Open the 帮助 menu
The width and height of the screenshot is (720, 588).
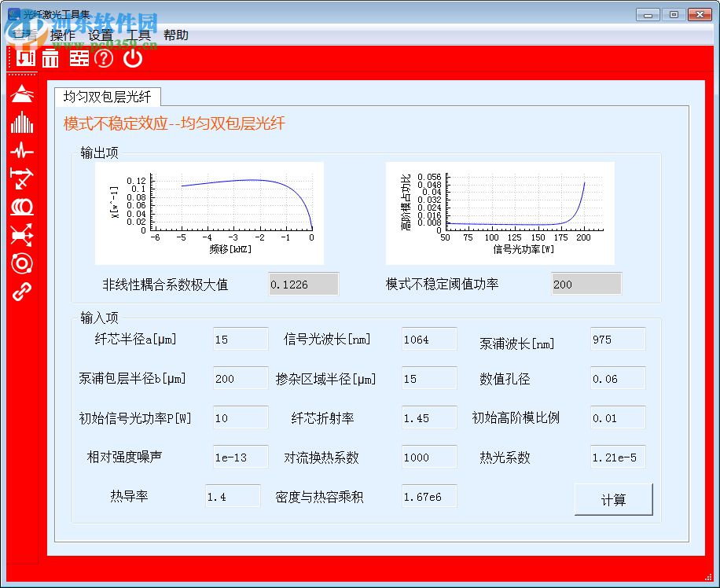tap(178, 35)
